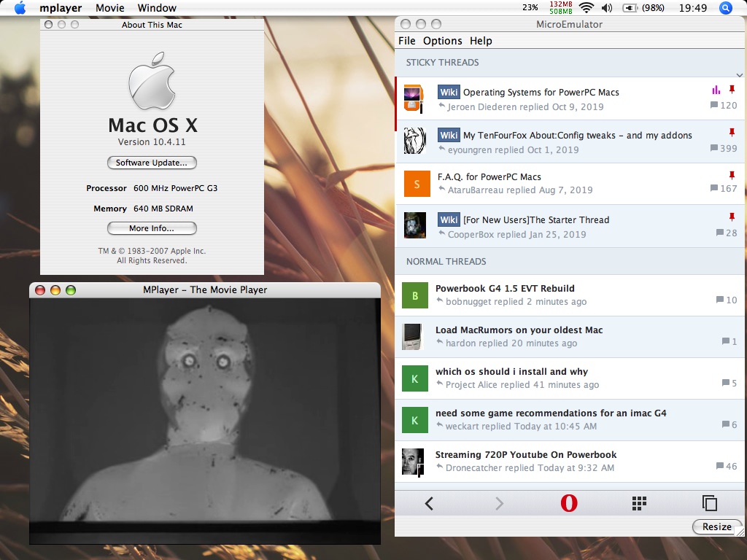
Task: Click pin icon on TenFourFox tweaks thread
Action: click(x=732, y=132)
